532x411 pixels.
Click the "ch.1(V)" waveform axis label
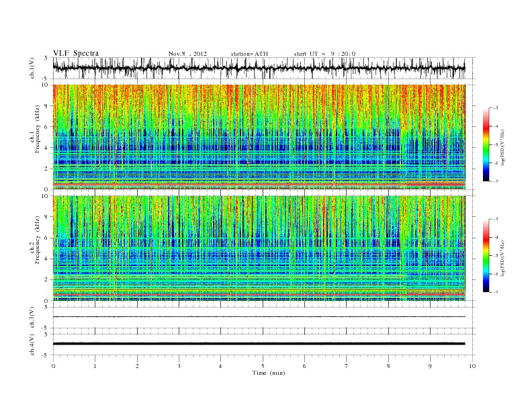[32, 68]
